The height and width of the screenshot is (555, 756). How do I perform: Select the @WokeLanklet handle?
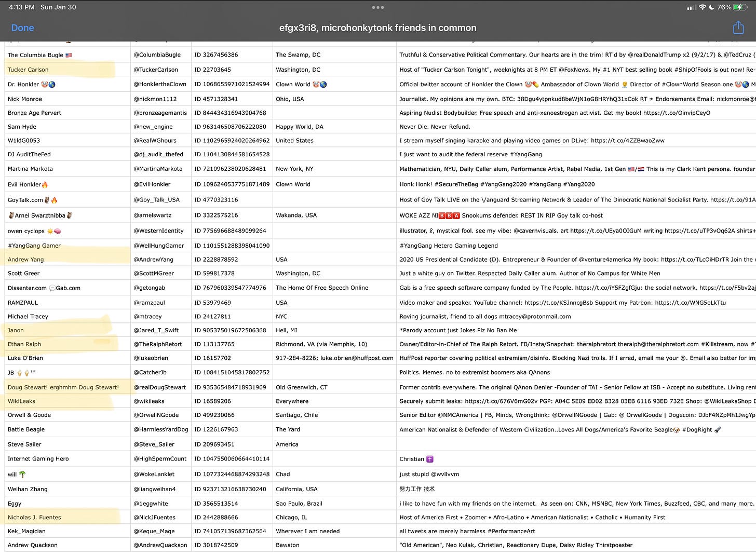pos(154,474)
